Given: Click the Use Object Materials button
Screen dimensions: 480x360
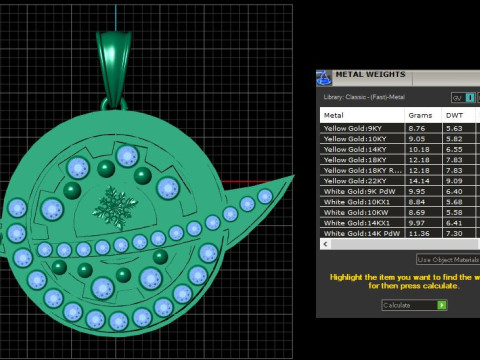Looking at the screenshot, I should click(448, 259).
